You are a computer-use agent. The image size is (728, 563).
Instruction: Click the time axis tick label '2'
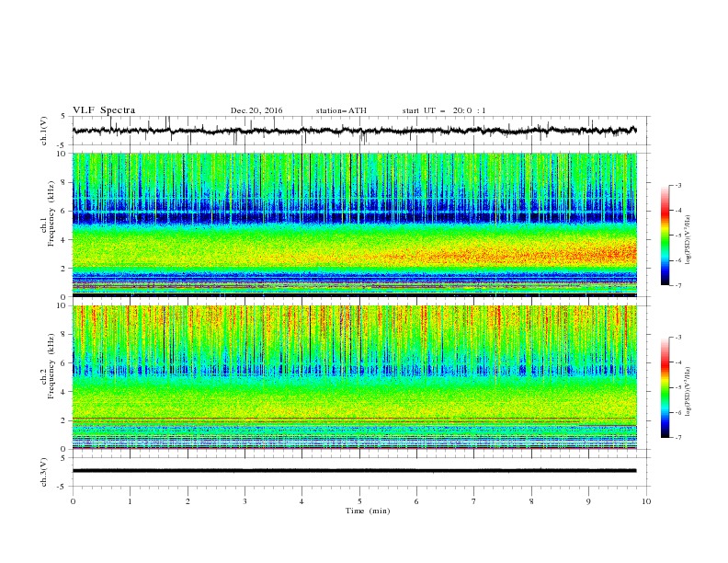click(188, 501)
